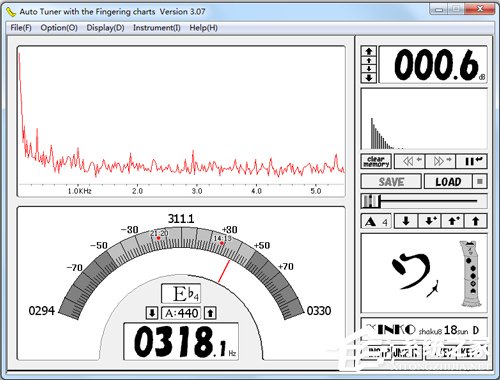Raise the A:440 reference pitch
Image resolution: width=500 pixels, height=380 pixels.
[210, 313]
